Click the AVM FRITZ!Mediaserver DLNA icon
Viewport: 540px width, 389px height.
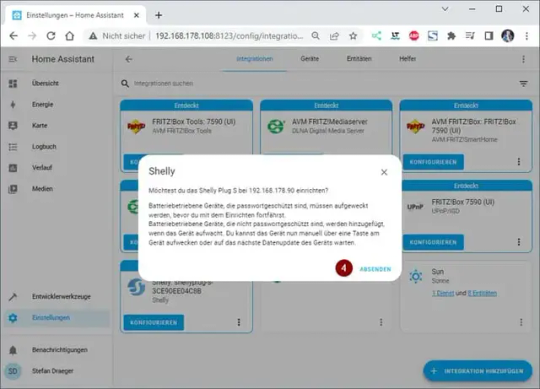(276, 127)
